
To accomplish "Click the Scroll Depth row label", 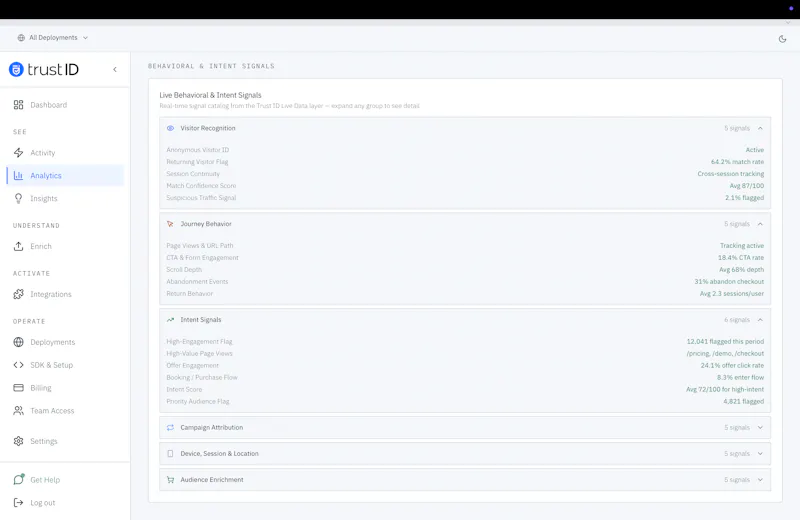I will (x=184, y=269).
